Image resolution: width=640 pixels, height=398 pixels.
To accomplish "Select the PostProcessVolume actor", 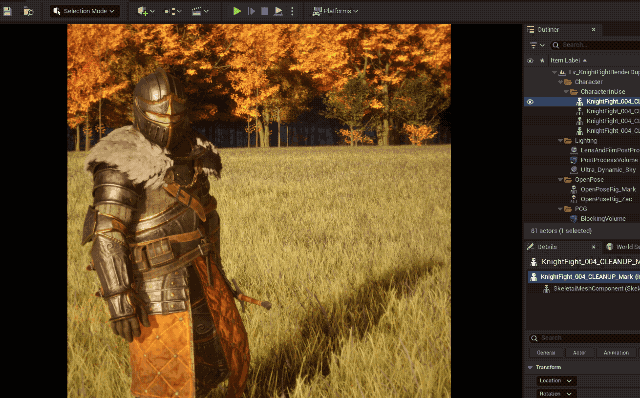I will (609, 160).
